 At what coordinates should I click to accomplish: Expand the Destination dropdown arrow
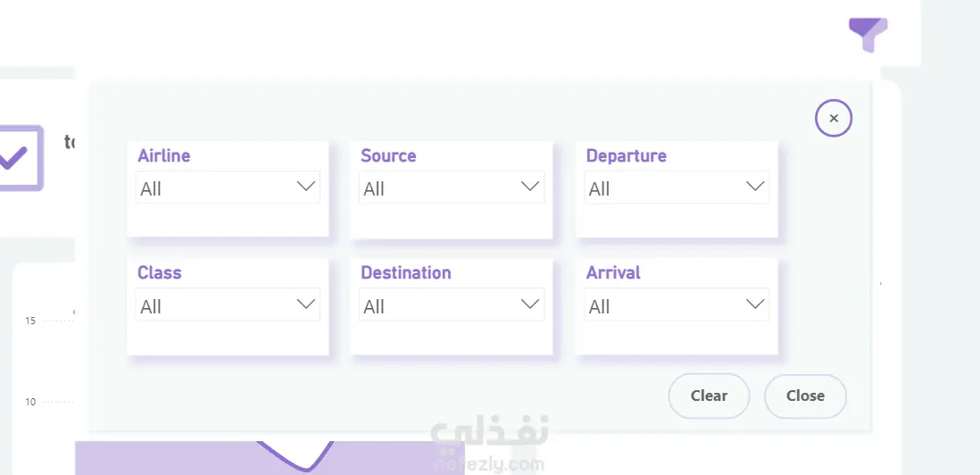530,305
